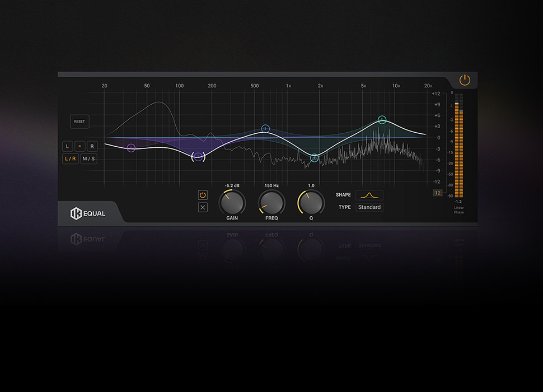Toggle the main plugin power button
The image size is (543, 392).
click(465, 80)
